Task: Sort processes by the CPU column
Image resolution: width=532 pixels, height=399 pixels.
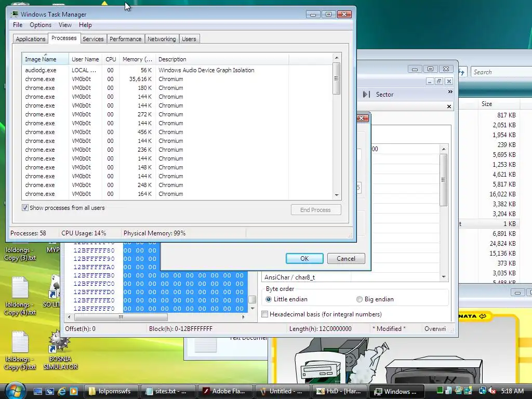Action: coord(111,59)
